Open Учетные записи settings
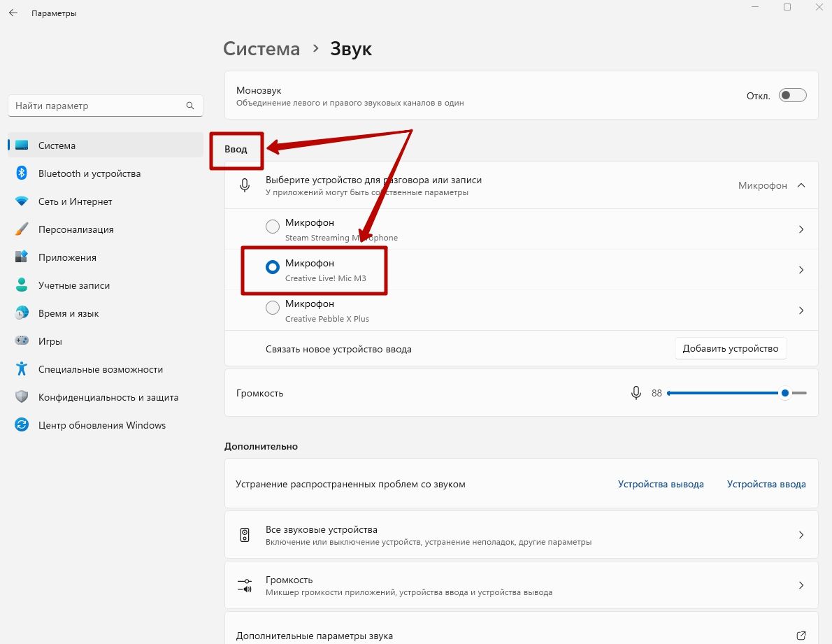Screen dimensions: 832x644 (106, 285)
